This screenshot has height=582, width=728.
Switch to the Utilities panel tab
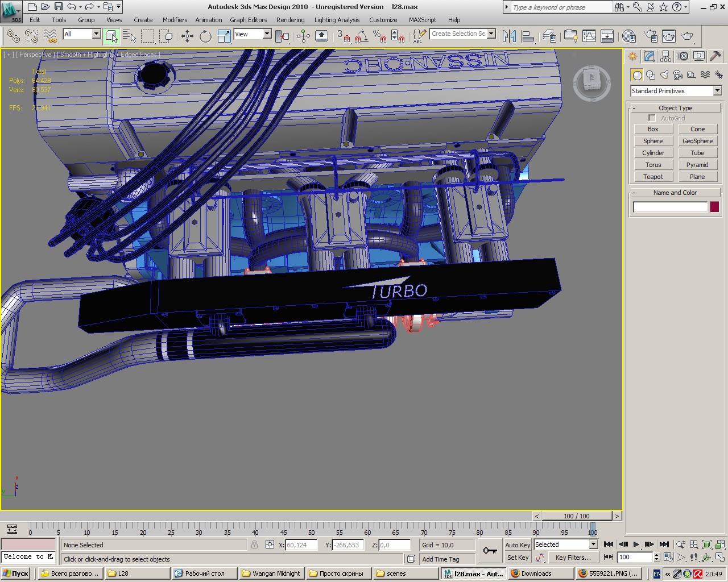tap(715, 56)
